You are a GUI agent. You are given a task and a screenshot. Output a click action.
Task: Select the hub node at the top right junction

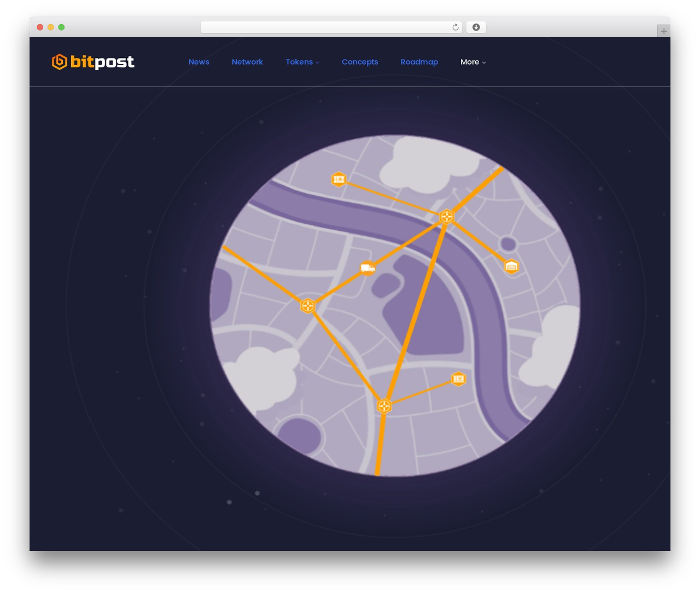click(x=447, y=217)
